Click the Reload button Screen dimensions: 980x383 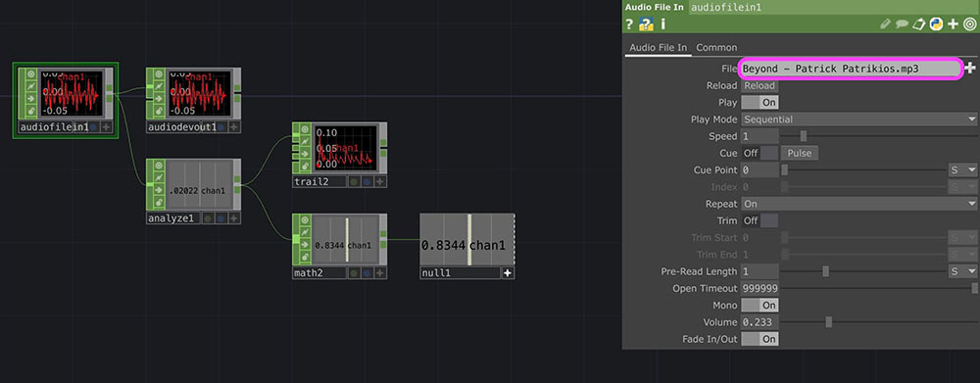pos(759,85)
